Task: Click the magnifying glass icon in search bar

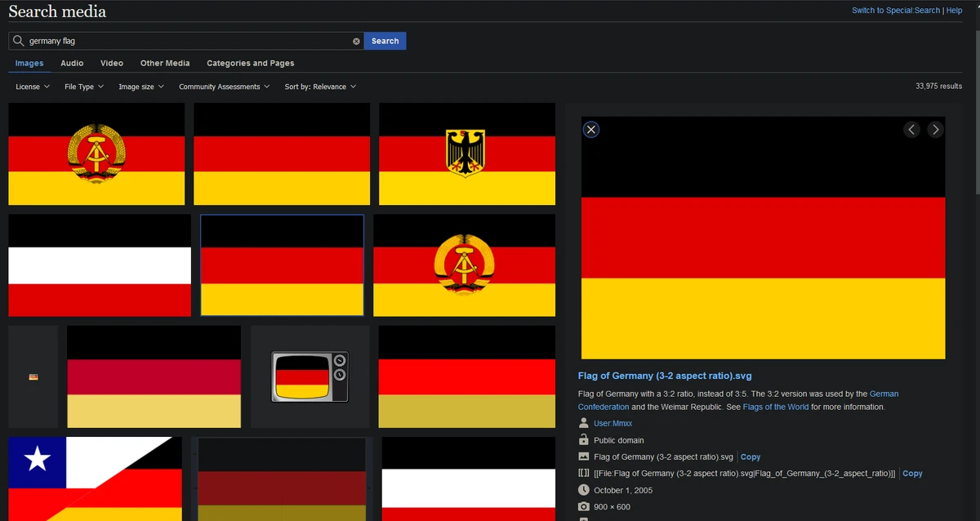Action: 17,40
